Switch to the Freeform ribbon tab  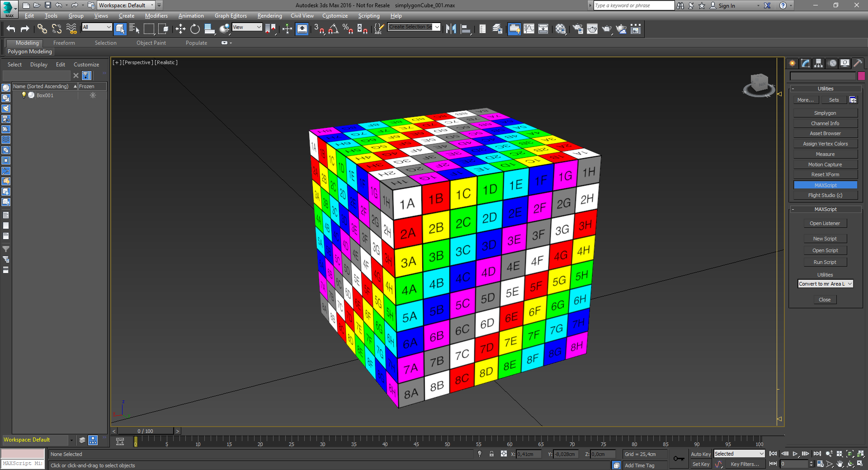[64, 42]
